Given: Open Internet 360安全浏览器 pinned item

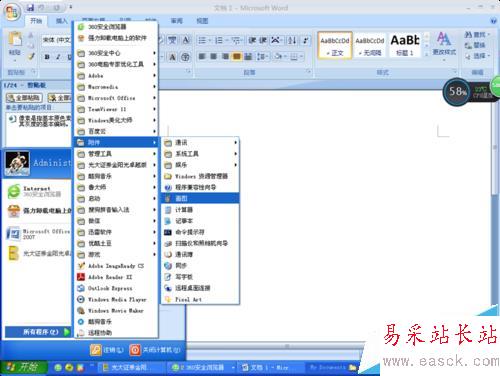Looking at the screenshot, I should [38, 191].
